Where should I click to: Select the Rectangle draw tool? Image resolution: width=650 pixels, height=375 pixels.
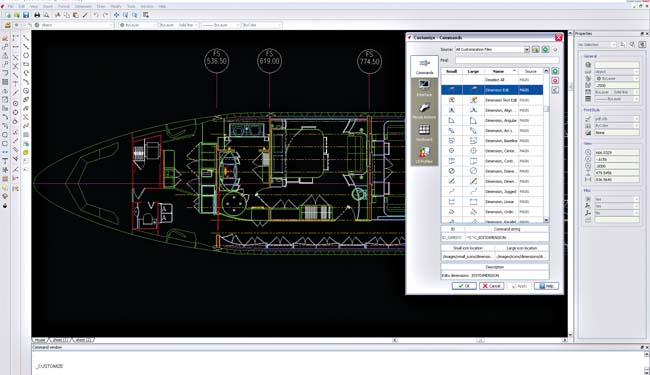26,64
